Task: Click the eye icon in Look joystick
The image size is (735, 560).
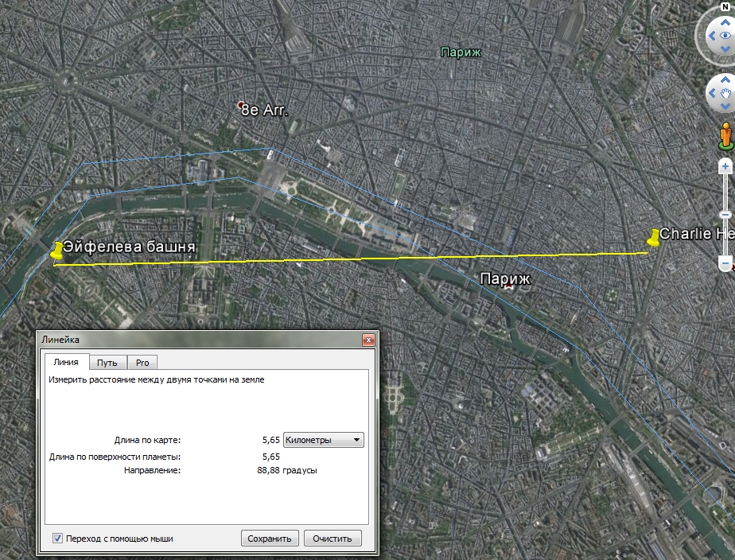Action: [725, 36]
